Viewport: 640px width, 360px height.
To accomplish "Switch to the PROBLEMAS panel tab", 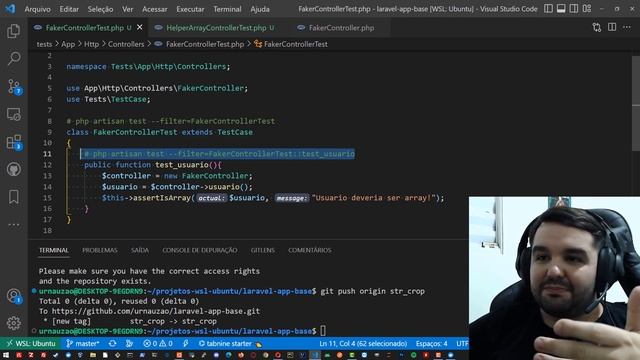I will [x=100, y=250].
